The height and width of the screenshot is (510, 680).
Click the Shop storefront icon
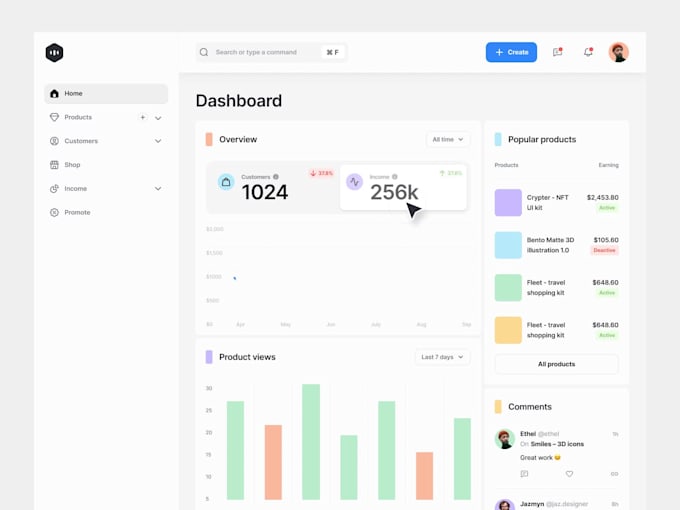point(54,165)
